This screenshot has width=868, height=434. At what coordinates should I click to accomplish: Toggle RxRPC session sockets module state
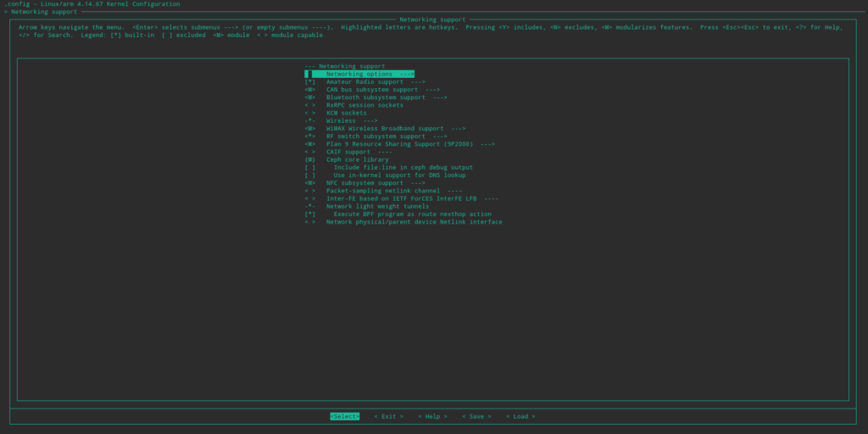[x=310, y=105]
